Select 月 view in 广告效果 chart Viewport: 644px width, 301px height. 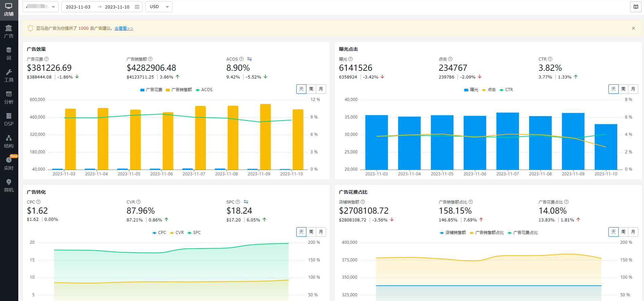tap(321, 89)
